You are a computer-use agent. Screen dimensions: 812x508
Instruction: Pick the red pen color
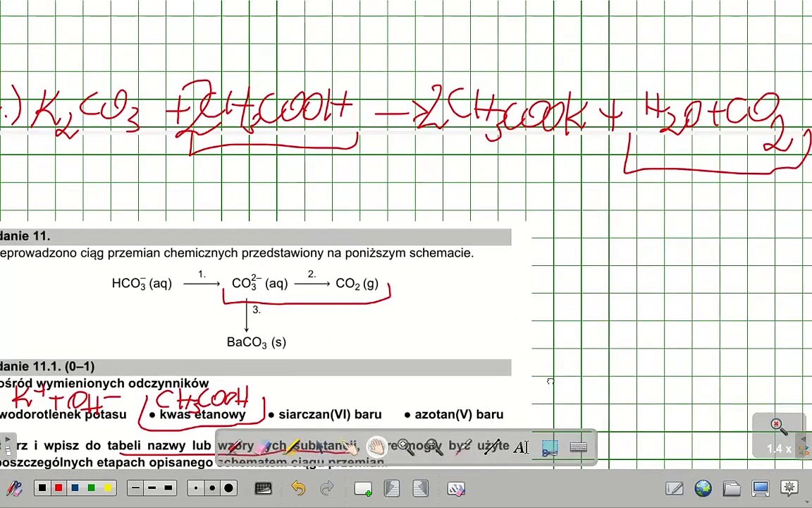coord(59,488)
